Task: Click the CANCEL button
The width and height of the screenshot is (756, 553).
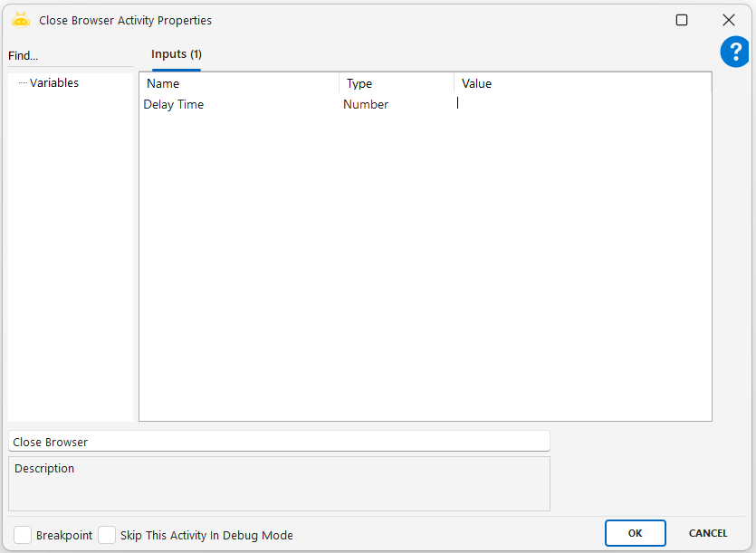Action: coord(708,533)
